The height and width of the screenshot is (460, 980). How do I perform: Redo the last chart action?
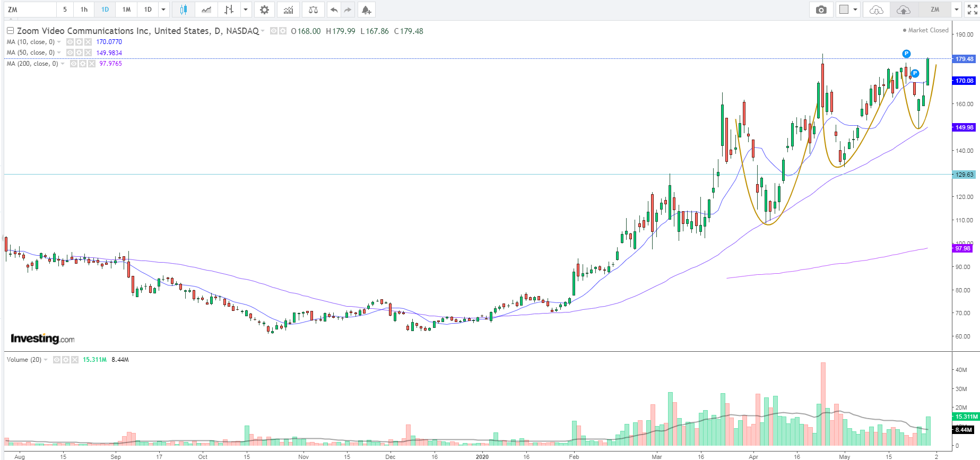[x=348, y=10]
